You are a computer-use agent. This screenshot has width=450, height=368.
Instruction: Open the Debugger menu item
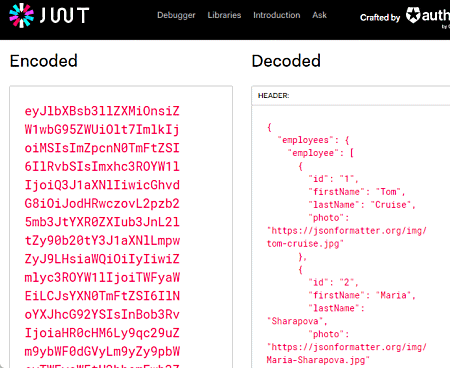coord(176,15)
